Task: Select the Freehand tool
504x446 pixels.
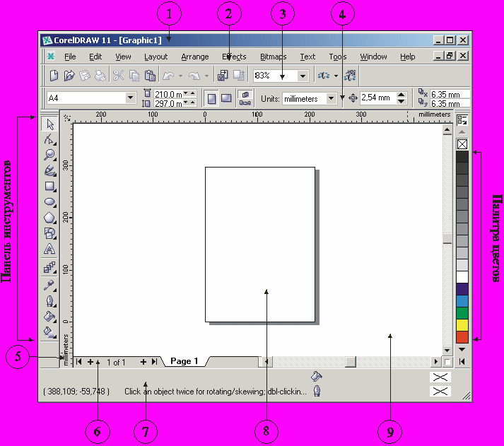Action: (49, 170)
